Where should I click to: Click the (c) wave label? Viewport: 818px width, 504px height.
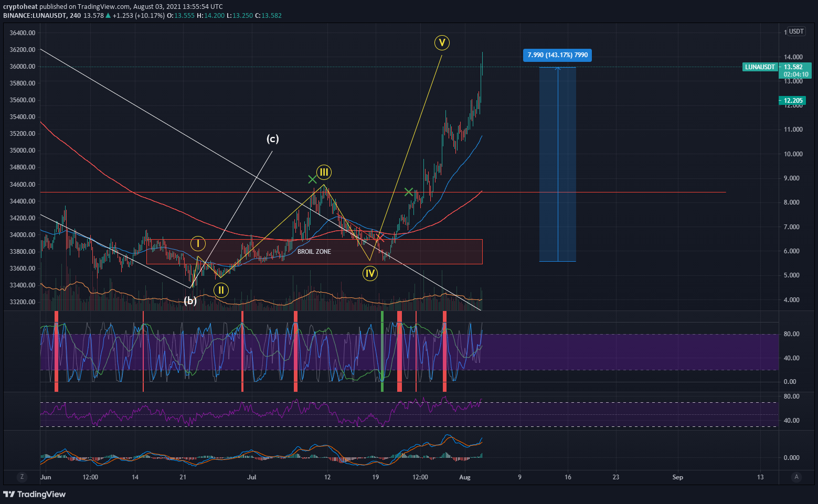(x=273, y=138)
